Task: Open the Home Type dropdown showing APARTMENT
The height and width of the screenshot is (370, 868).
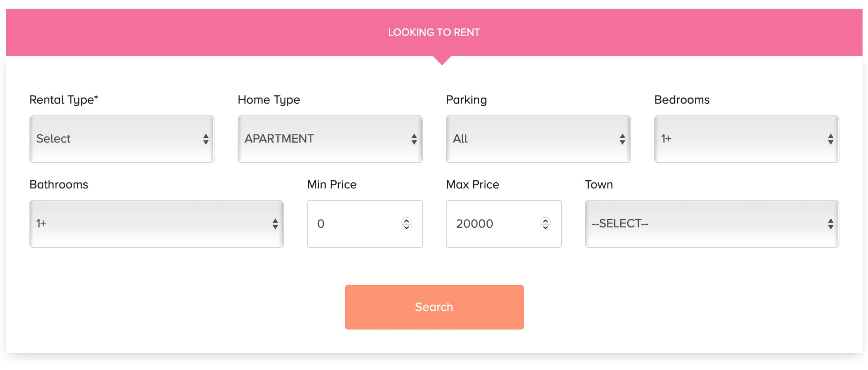Action: [x=330, y=139]
